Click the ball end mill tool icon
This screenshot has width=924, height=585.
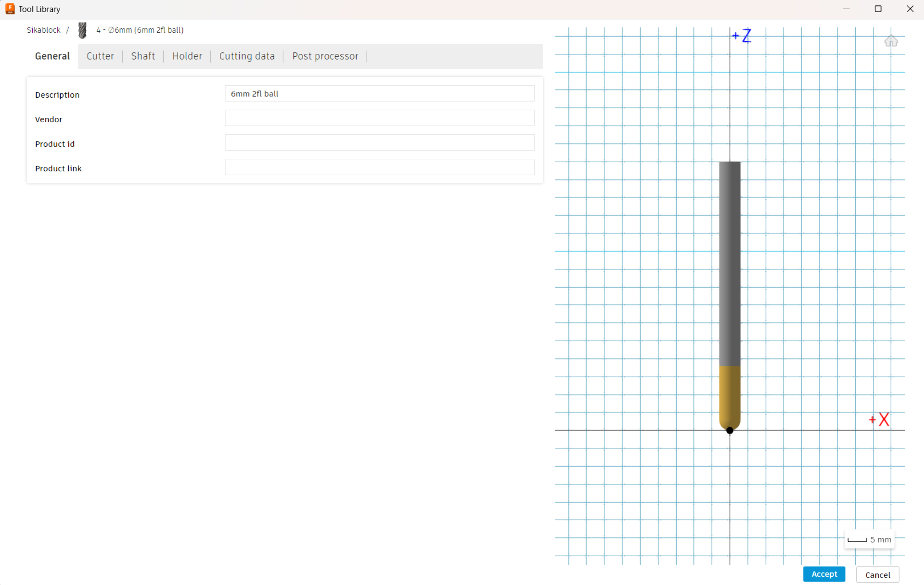pos(83,30)
